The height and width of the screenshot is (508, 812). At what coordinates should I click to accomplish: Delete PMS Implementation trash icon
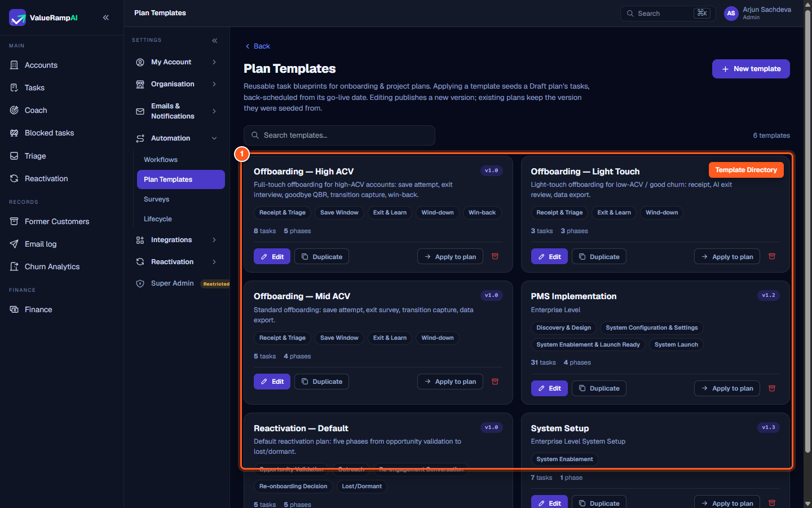[772, 388]
